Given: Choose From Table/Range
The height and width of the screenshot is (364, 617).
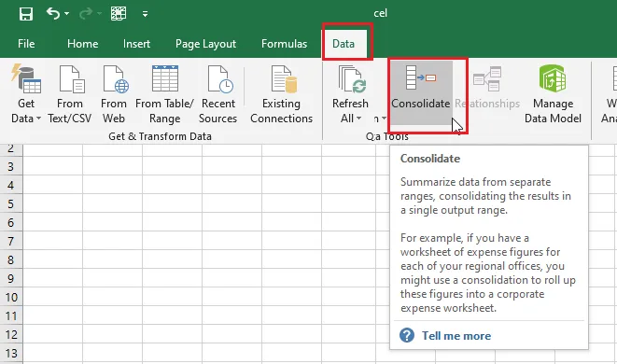Looking at the screenshot, I should (x=164, y=94).
